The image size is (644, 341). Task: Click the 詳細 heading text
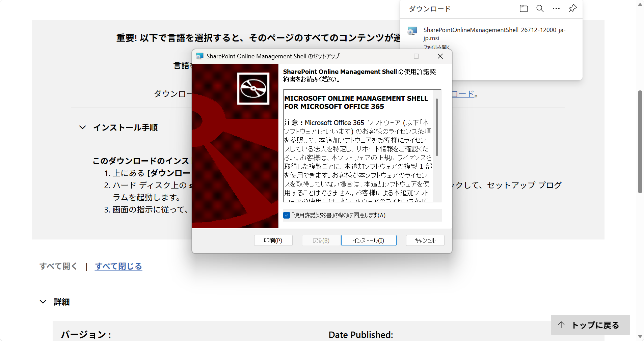[62, 302]
